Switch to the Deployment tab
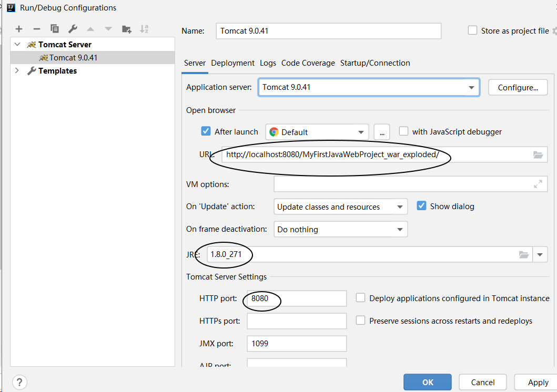This screenshot has width=557, height=392. 232,63
